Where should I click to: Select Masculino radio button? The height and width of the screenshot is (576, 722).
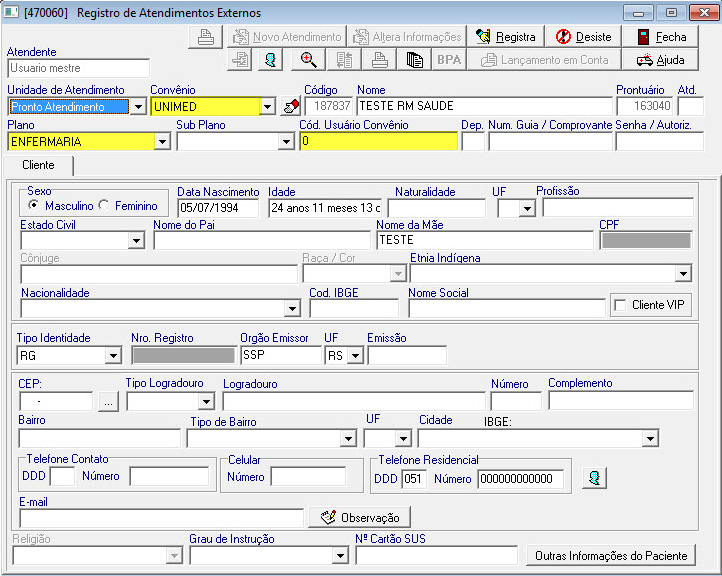(33, 205)
